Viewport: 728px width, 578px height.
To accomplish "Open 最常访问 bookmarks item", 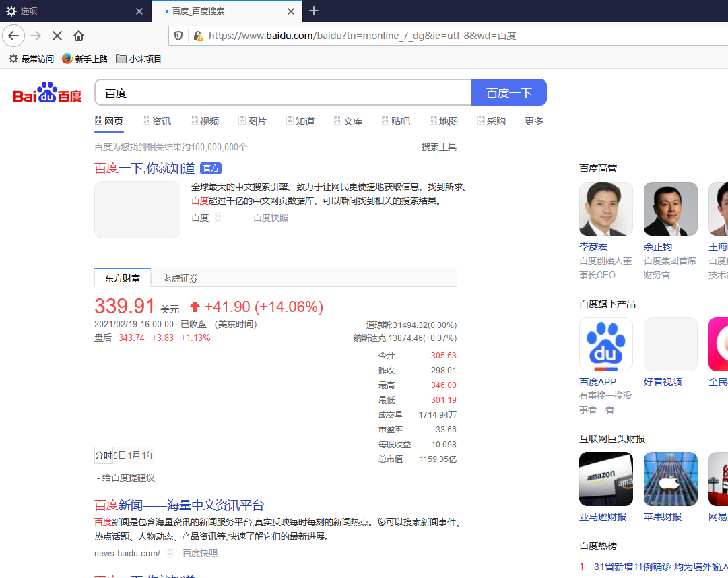I will [31, 59].
